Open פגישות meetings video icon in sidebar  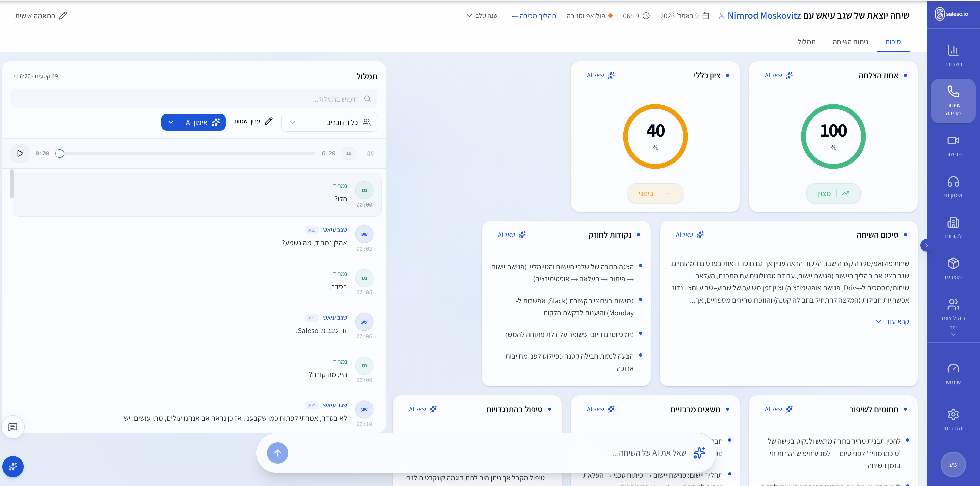pyautogui.click(x=953, y=146)
